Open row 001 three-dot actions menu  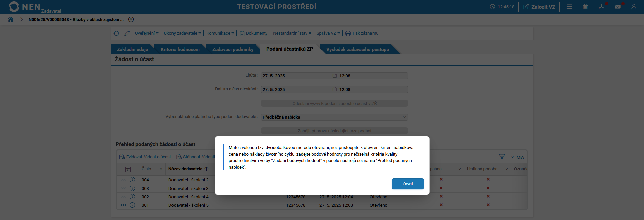tap(123, 205)
